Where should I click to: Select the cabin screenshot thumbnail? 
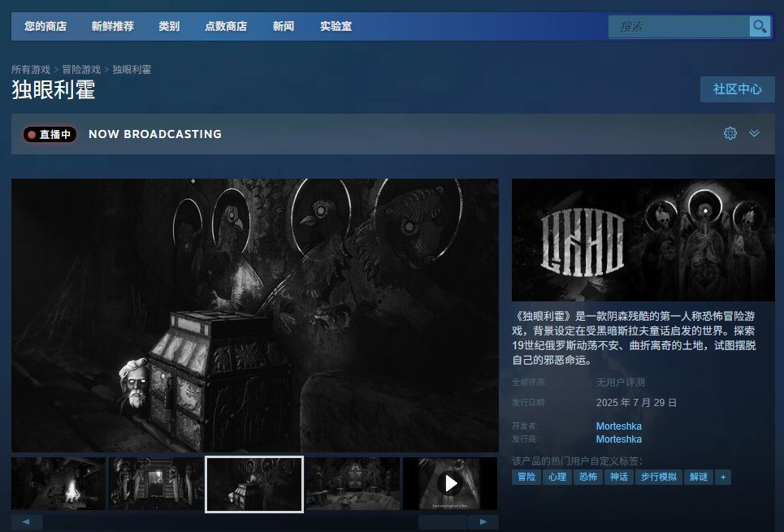(x=58, y=484)
